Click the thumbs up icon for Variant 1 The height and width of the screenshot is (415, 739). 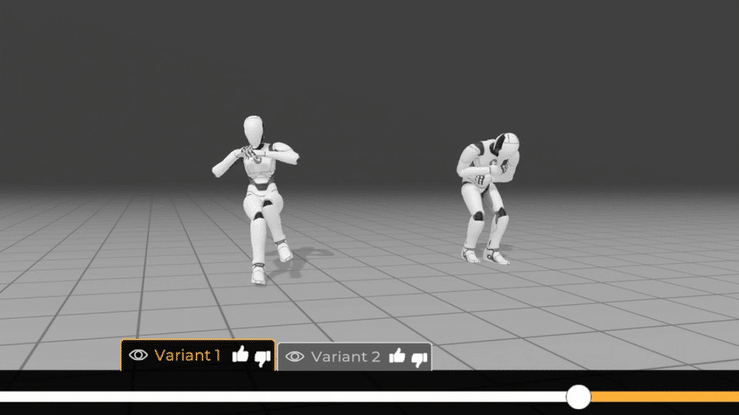pos(240,355)
